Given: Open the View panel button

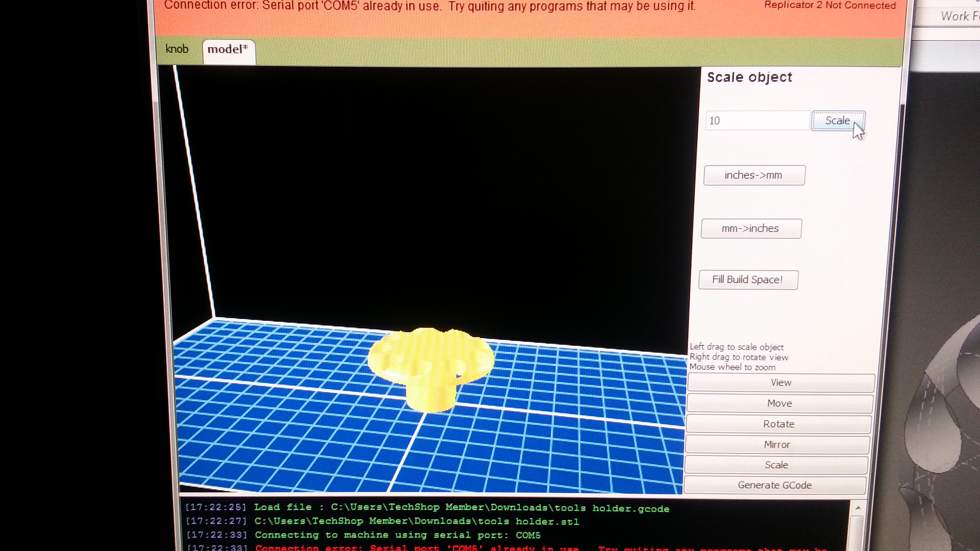Looking at the screenshot, I should (x=781, y=383).
